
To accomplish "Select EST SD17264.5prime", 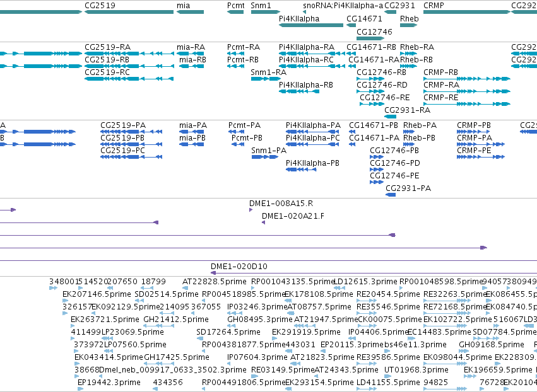I will 199,338.
